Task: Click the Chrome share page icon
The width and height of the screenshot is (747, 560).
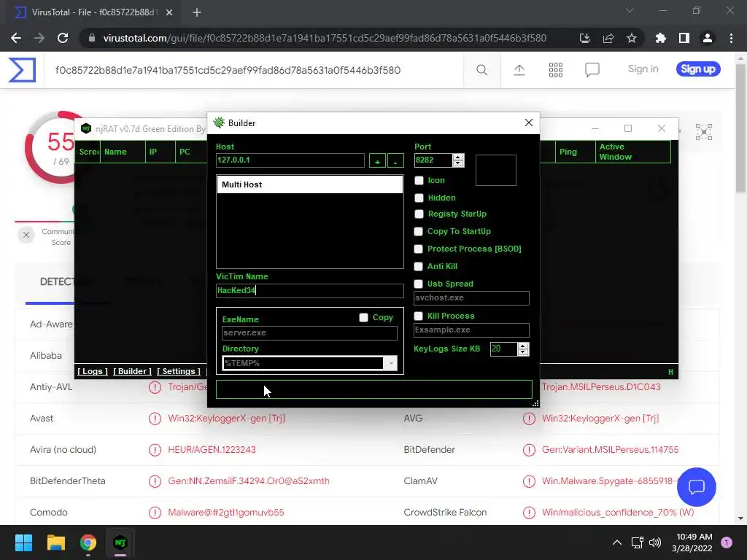Action: click(x=608, y=38)
